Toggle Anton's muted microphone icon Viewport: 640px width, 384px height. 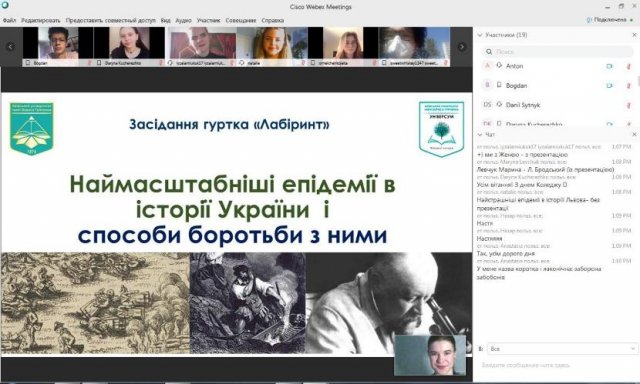(629, 66)
